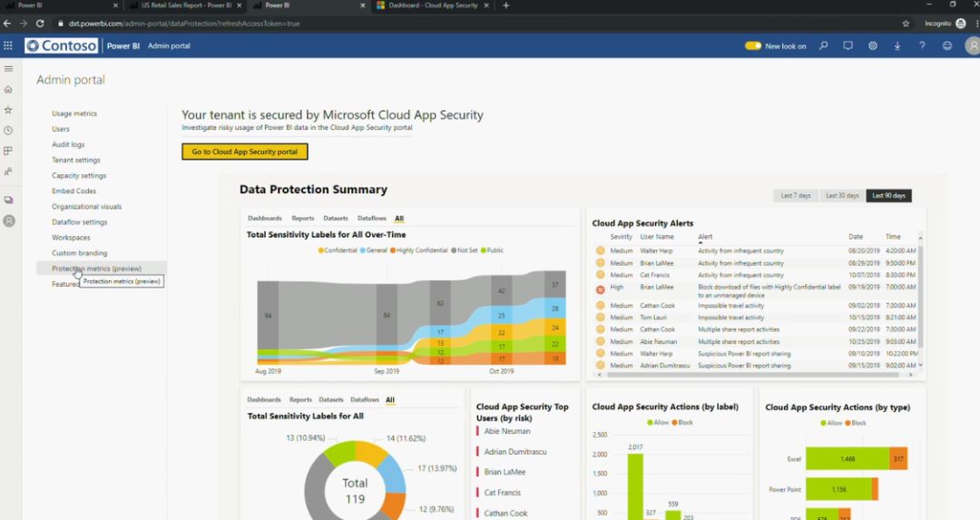Select Last 7 days range
Image resolution: width=980 pixels, height=520 pixels.
796,196
